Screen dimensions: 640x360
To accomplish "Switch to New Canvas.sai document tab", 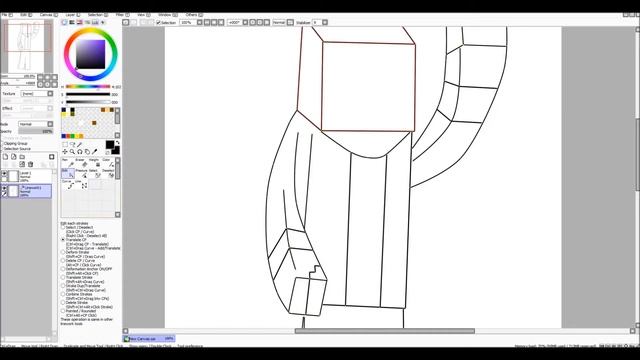I will click(149, 339).
